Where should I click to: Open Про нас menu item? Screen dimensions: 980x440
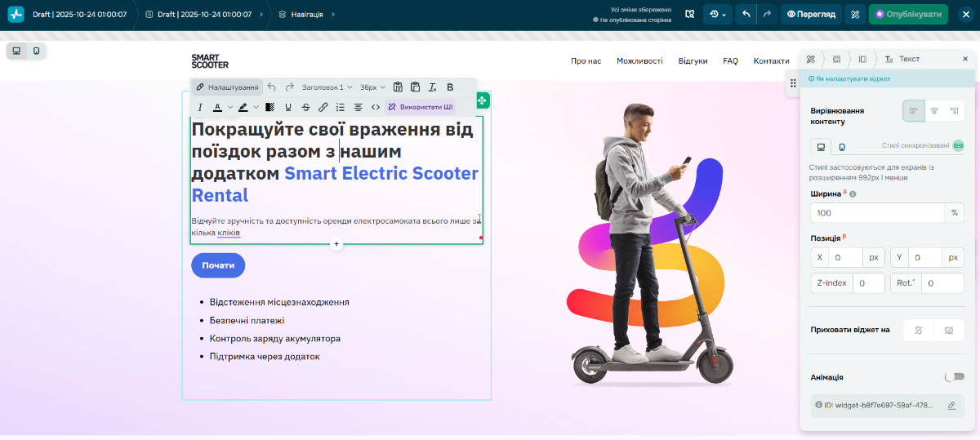point(586,61)
